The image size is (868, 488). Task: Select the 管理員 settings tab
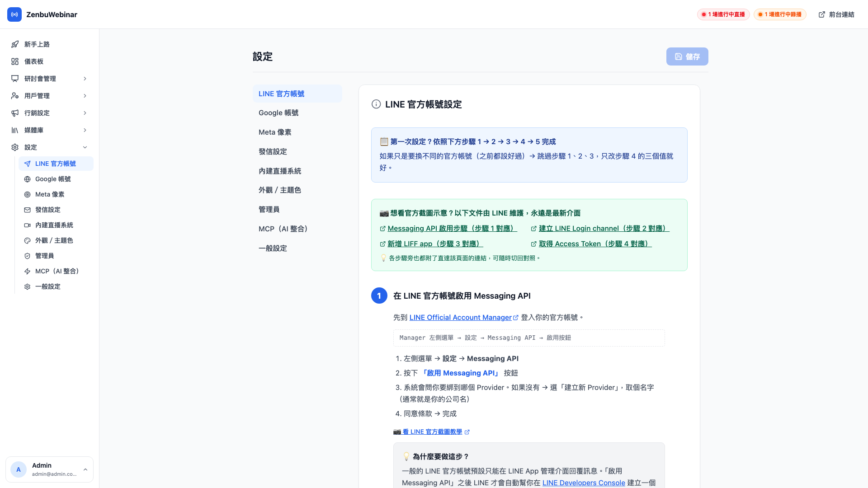tap(297, 210)
